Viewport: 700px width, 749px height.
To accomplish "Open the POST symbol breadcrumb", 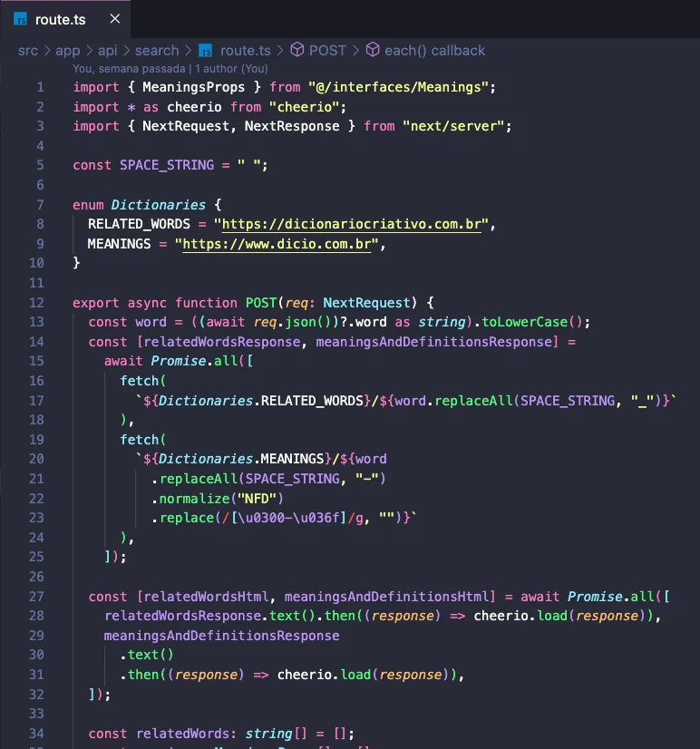I will [327, 50].
